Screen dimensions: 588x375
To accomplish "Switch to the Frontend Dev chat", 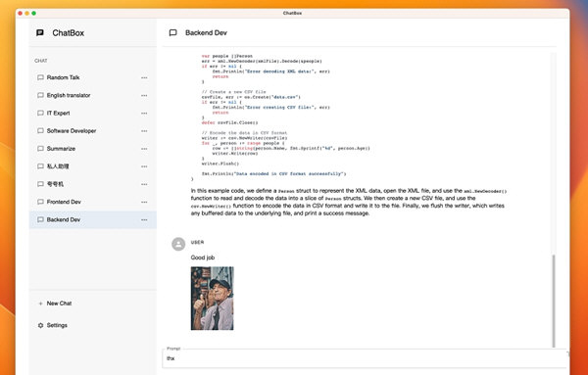I will coord(93,202).
